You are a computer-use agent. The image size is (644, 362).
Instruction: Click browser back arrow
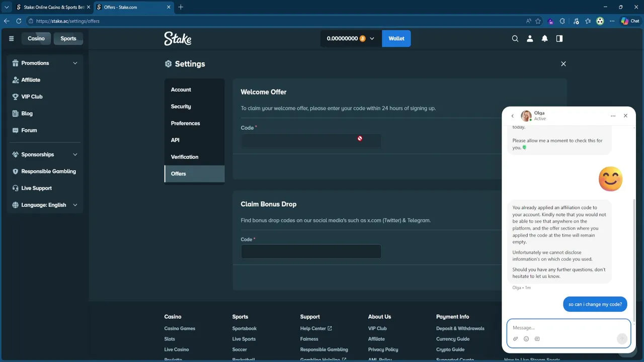tap(7, 21)
